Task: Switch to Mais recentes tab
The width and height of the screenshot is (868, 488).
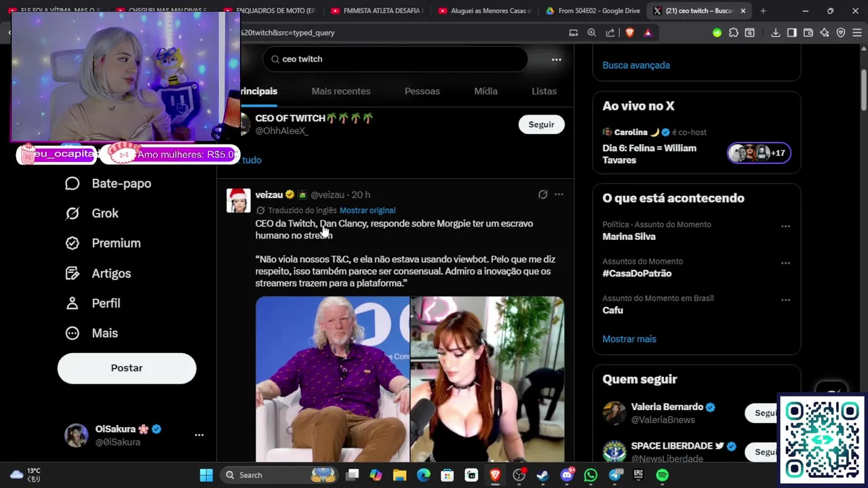Action: click(340, 91)
